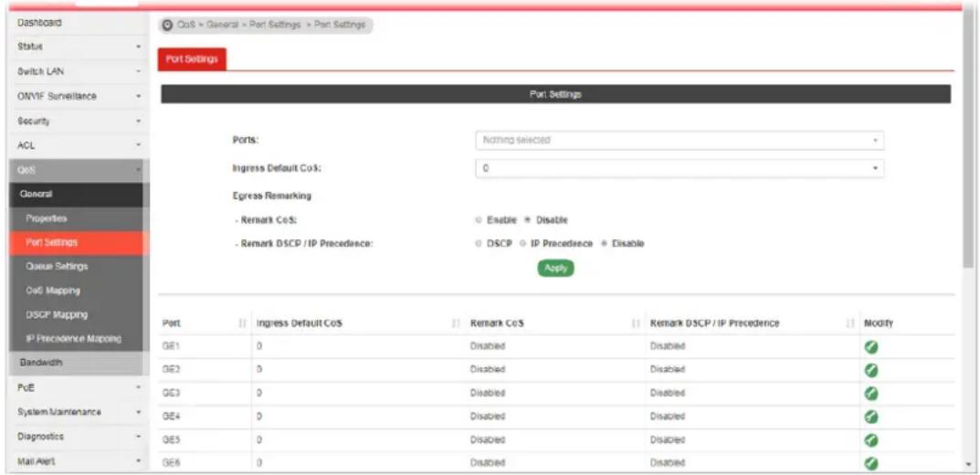Open the DSCP Mapping page
The image size is (980, 475).
click(75, 314)
